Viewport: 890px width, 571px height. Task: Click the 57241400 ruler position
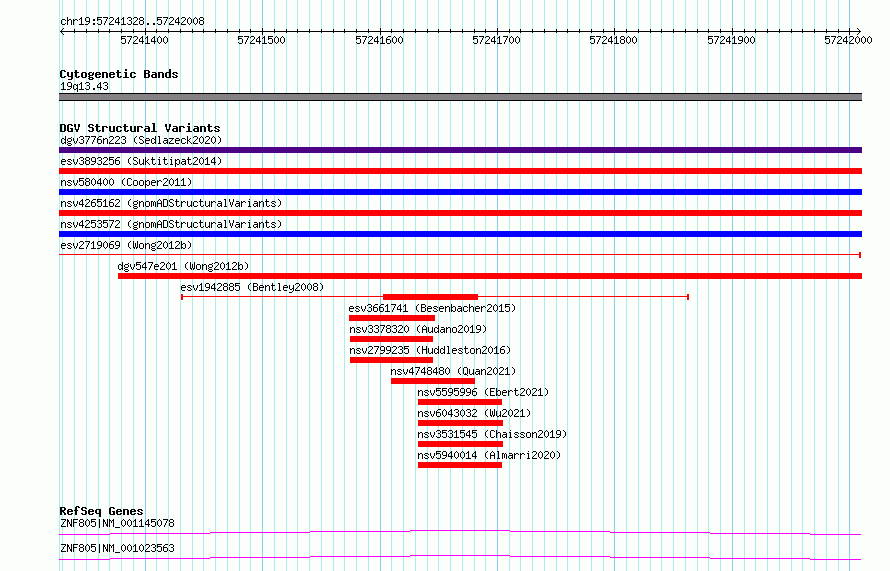145,40
